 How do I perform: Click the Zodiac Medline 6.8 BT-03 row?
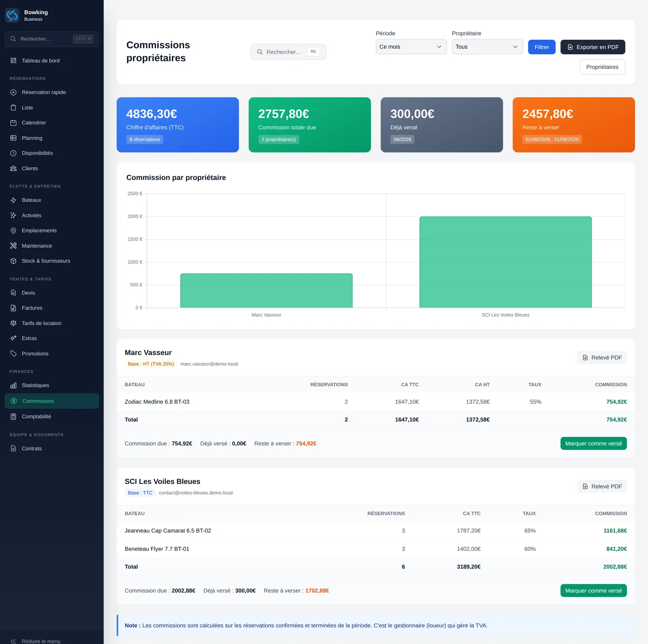376,402
